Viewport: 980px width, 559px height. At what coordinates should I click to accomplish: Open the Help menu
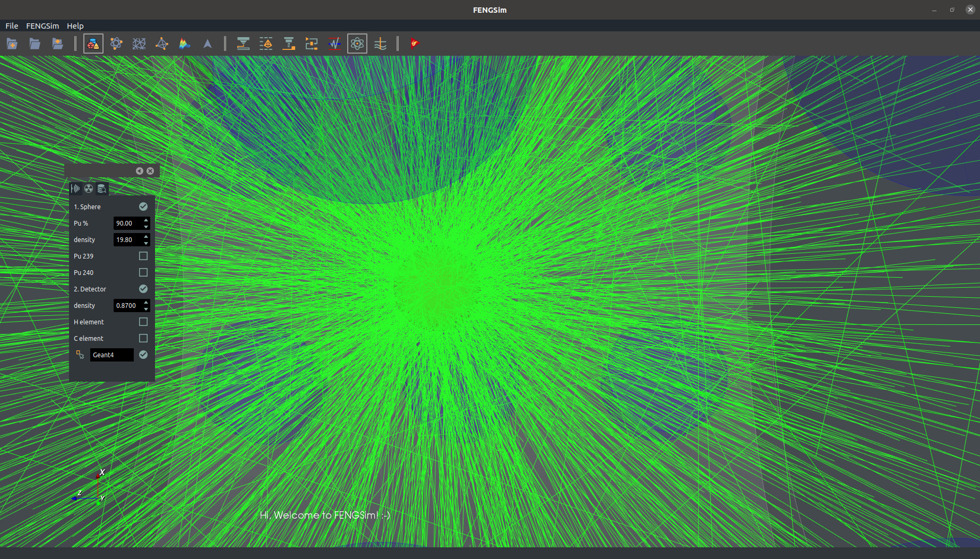(75, 25)
